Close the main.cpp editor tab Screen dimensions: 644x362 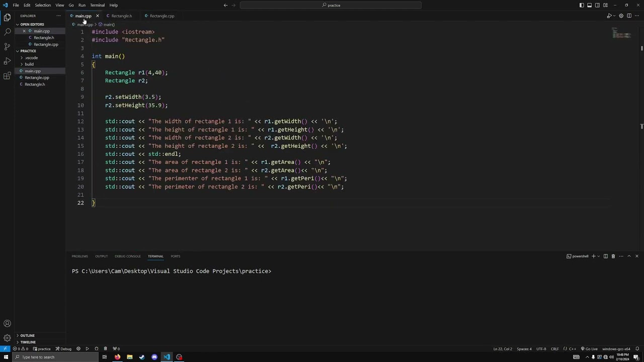[97, 16]
